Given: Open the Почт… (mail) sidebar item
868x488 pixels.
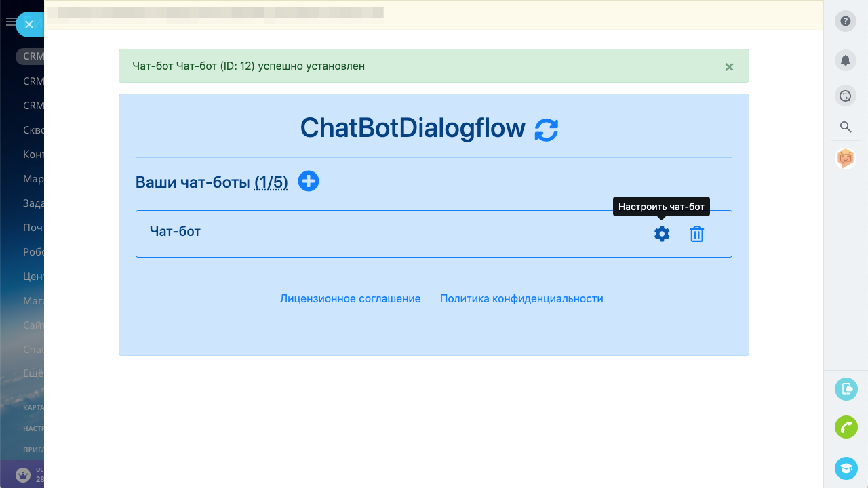Looking at the screenshot, I should 33,228.
